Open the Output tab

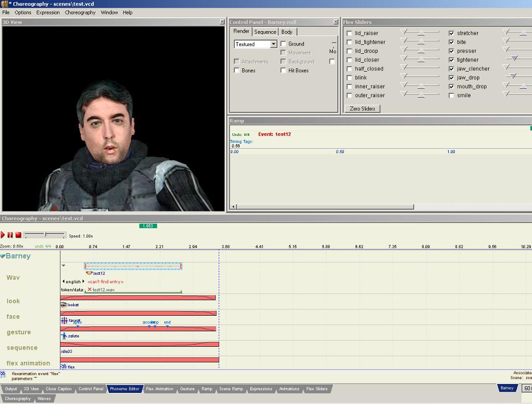pyautogui.click(x=11, y=388)
